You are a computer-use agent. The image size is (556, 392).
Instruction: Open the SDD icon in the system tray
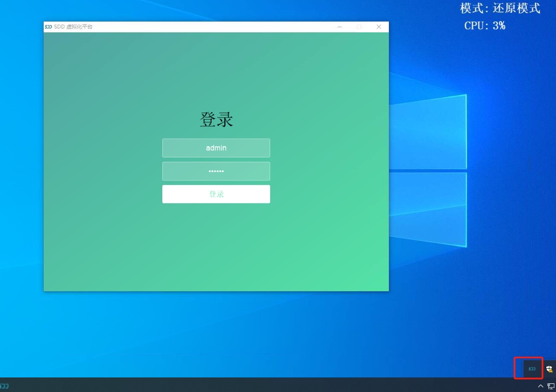click(x=532, y=369)
